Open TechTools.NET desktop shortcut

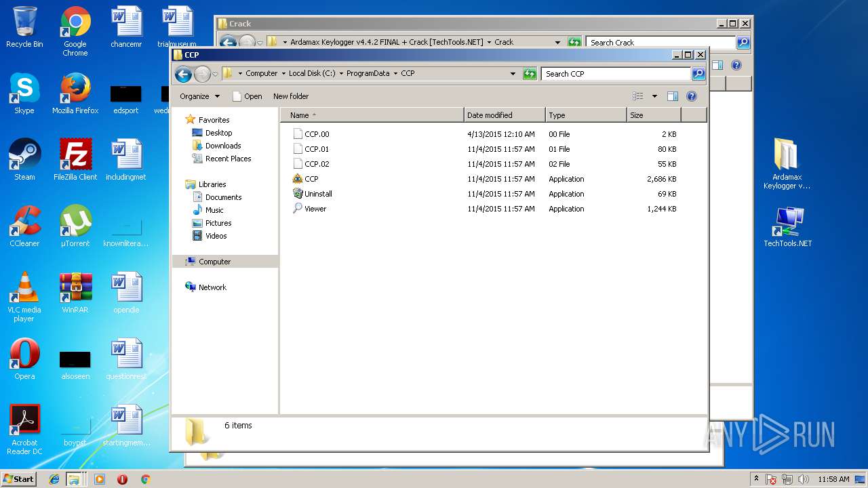click(x=787, y=226)
